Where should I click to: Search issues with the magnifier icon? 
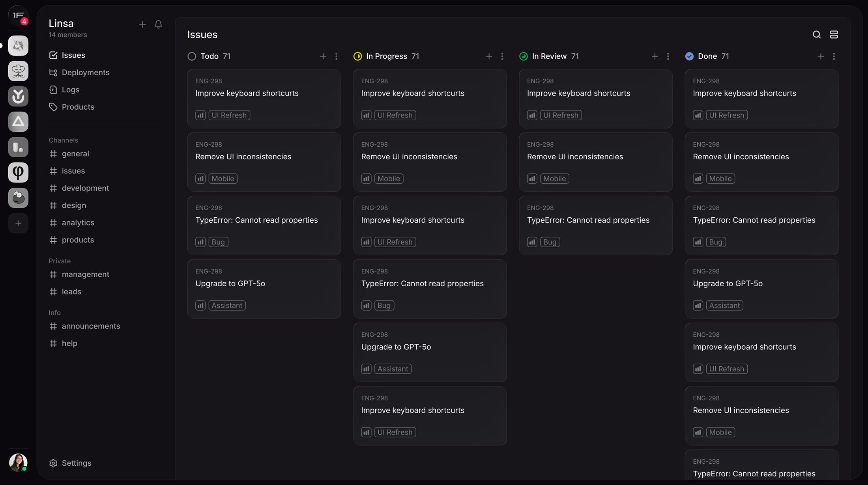point(817,35)
